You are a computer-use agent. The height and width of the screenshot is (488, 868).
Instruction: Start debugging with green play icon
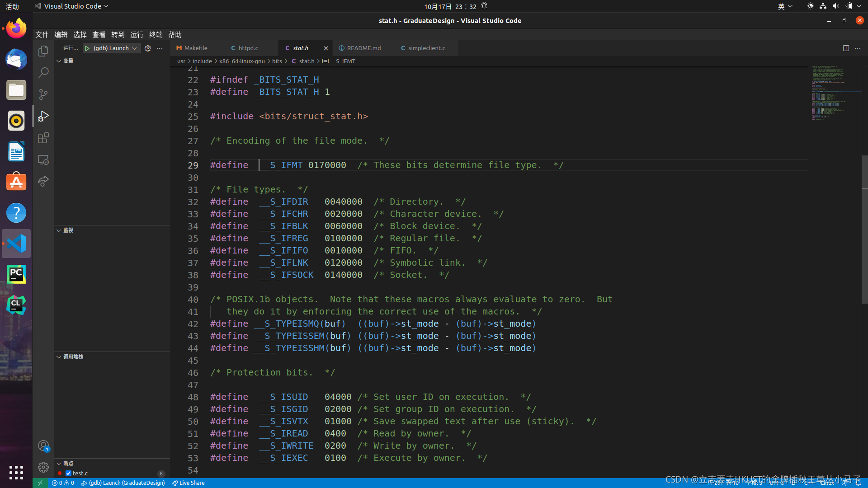click(87, 48)
